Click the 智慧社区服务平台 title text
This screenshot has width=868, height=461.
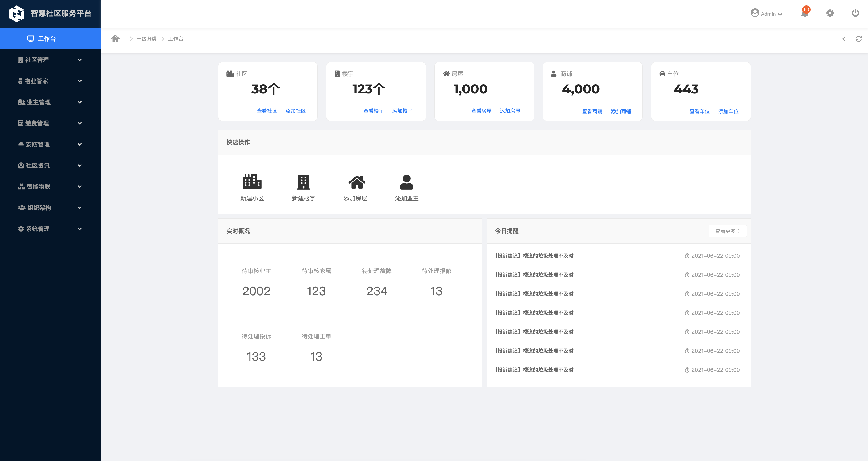61,13
